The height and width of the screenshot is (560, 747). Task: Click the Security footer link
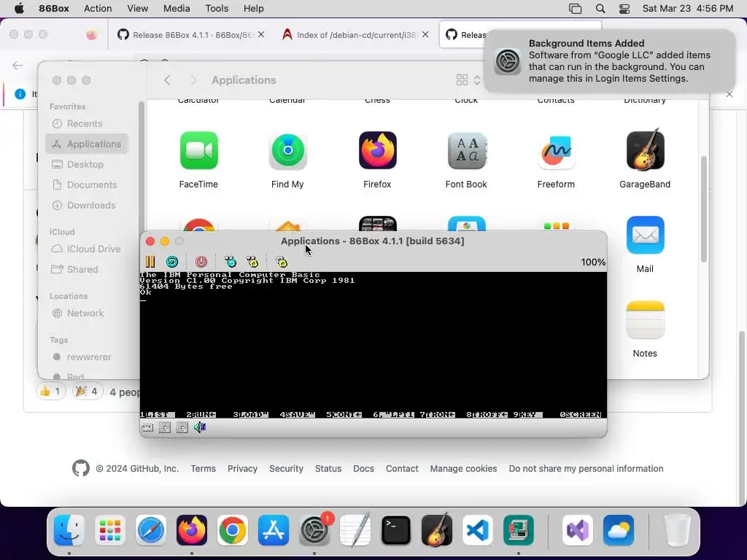(x=286, y=469)
